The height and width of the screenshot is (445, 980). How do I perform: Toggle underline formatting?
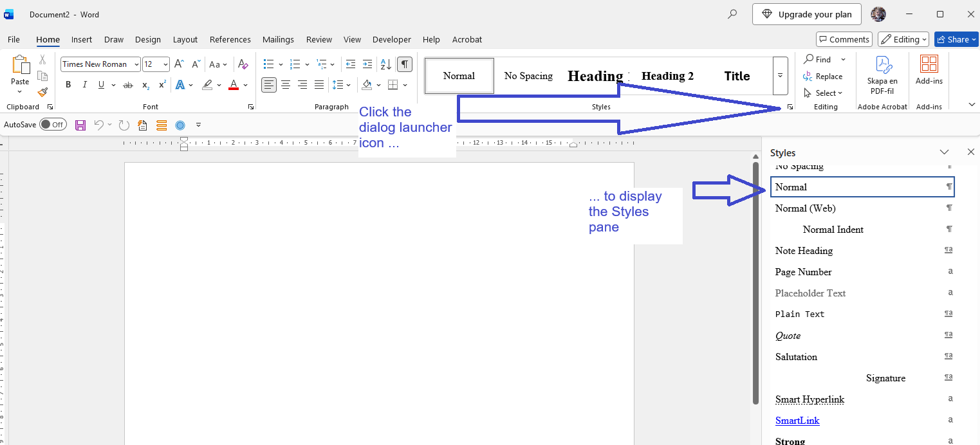(101, 85)
